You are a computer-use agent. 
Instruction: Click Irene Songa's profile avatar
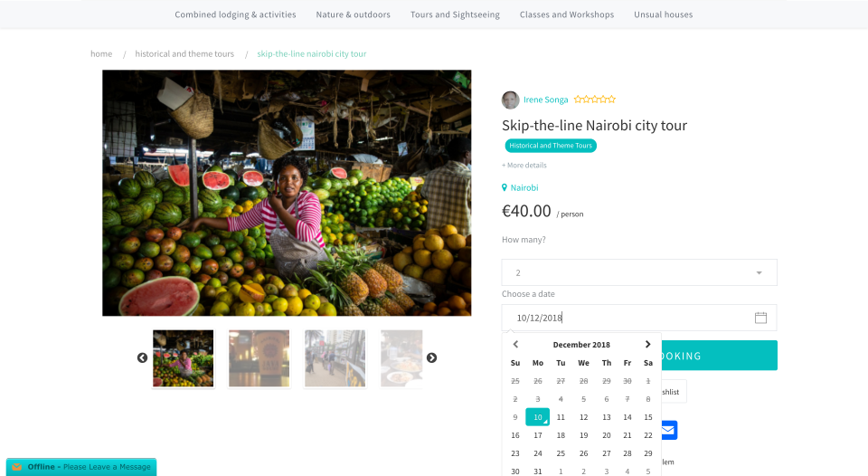(511, 100)
